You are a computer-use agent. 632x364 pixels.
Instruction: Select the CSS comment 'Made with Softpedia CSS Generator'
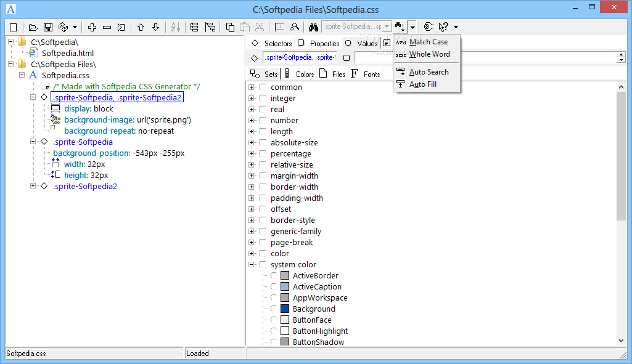(x=126, y=86)
